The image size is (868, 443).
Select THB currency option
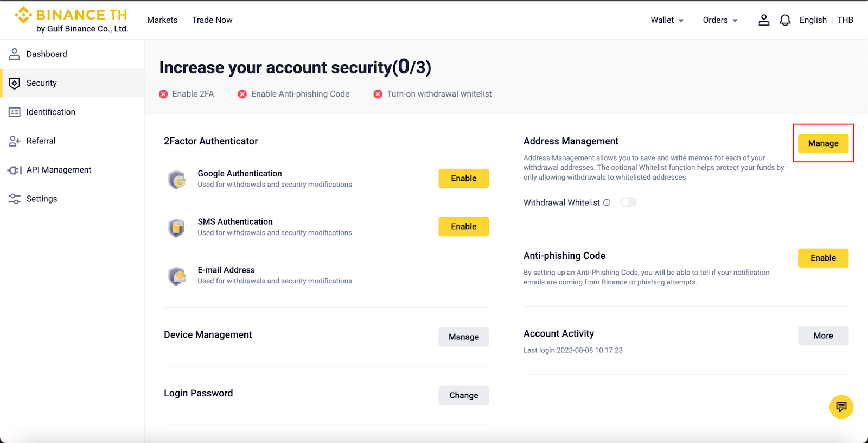pos(845,20)
